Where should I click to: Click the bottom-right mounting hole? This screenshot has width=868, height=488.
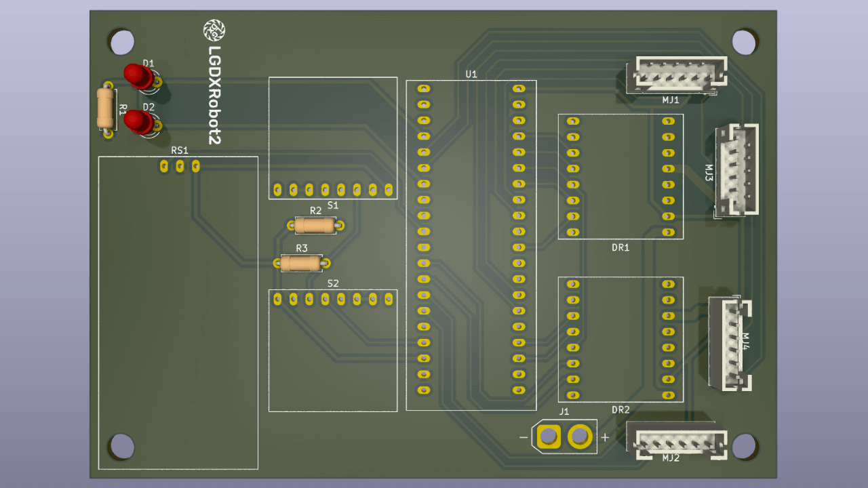coord(744,447)
